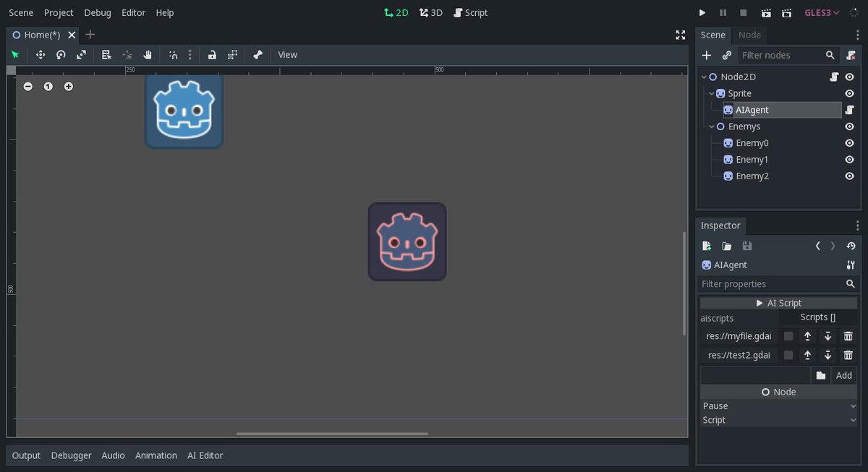Screen dimensions: 868x472
Task: Lock the selected object with padlock icon
Action: pyautogui.click(x=212, y=55)
